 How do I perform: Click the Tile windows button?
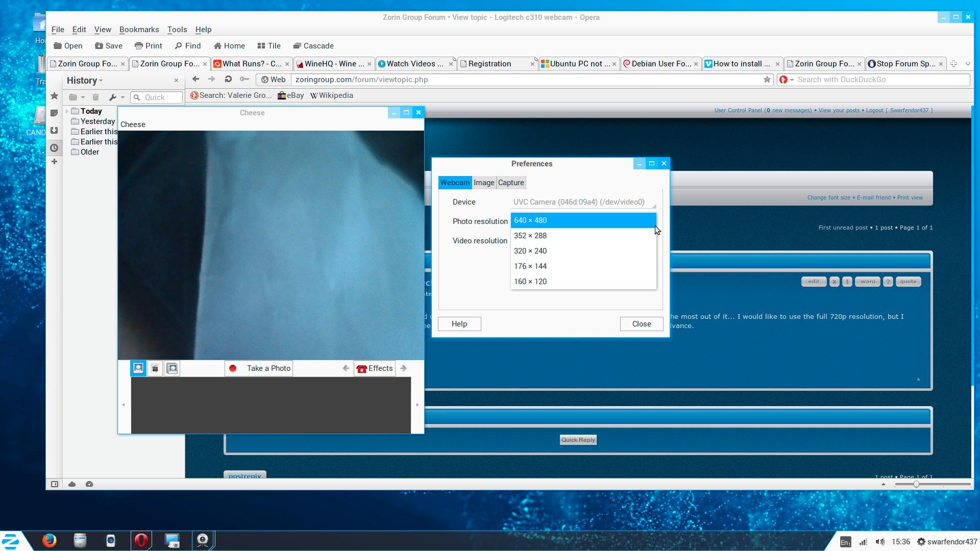(x=269, y=46)
